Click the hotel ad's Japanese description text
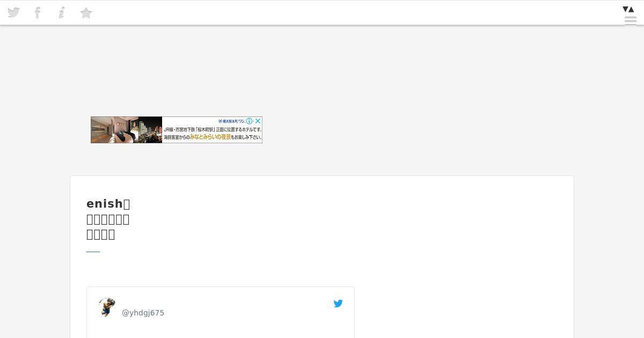This screenshot has width=644, height=338. (x=213, y=134)
